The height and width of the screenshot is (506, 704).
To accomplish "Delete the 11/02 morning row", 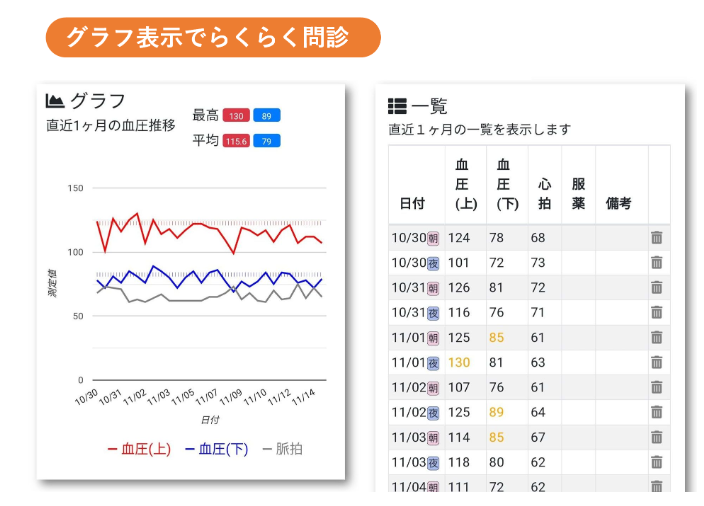I will [656, 388].
